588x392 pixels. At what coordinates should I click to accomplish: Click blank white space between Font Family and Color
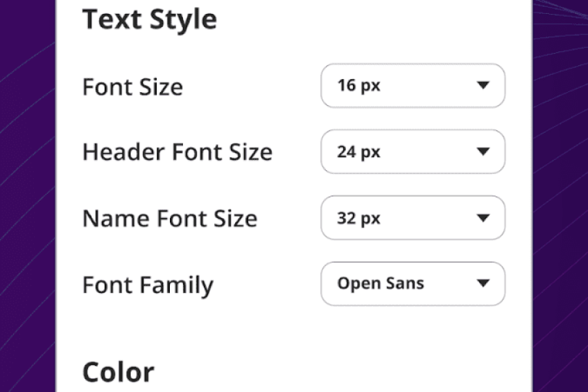pyautogui.click(x=294, y=331)
